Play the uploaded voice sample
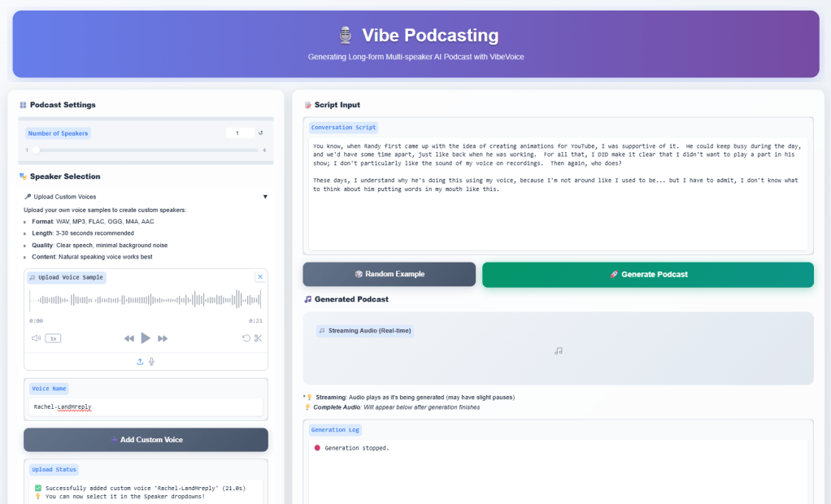Screen dimensions: 831x504 click(x=146, y=338)
